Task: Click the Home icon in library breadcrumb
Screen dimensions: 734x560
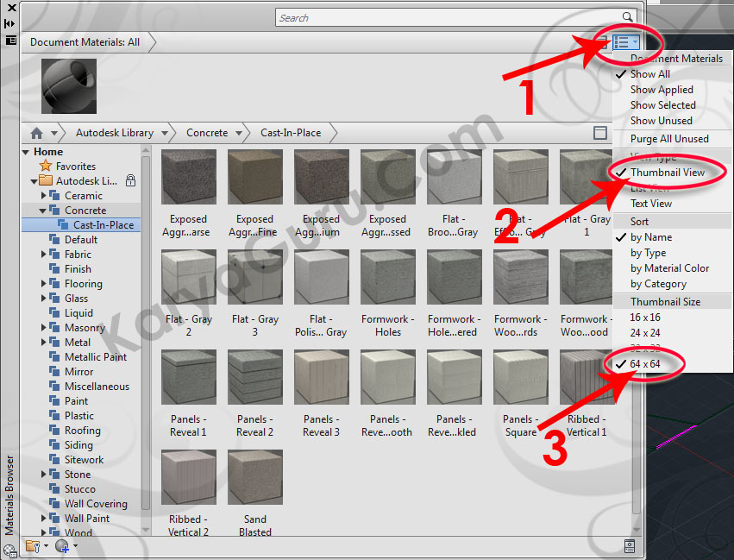Action: (x=36, y=133)
